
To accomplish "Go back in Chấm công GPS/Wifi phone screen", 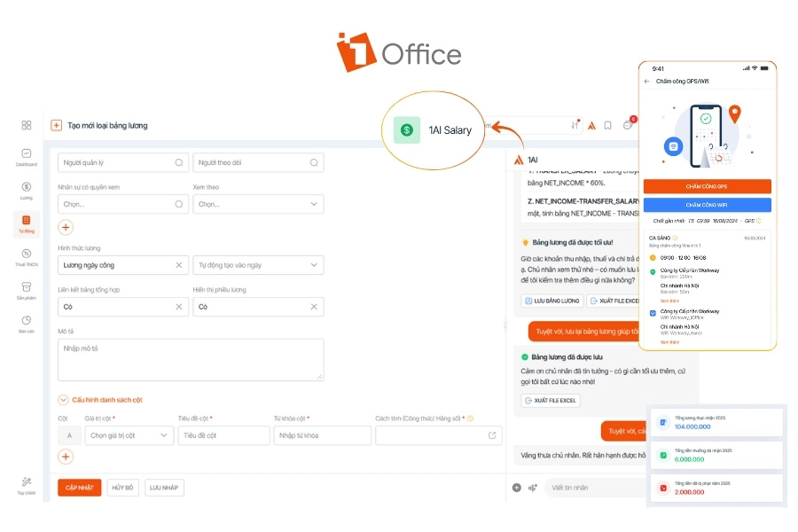I will click(647, 81).
